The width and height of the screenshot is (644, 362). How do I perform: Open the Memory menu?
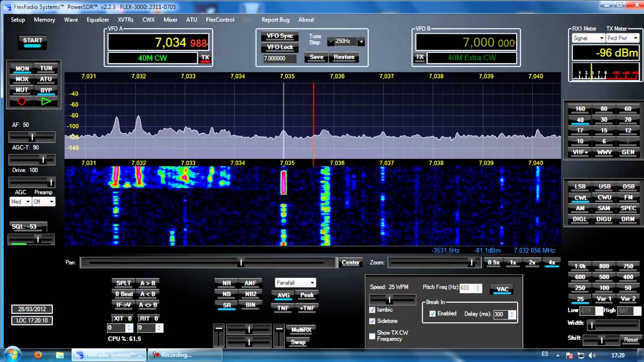(x=44, y=20)
